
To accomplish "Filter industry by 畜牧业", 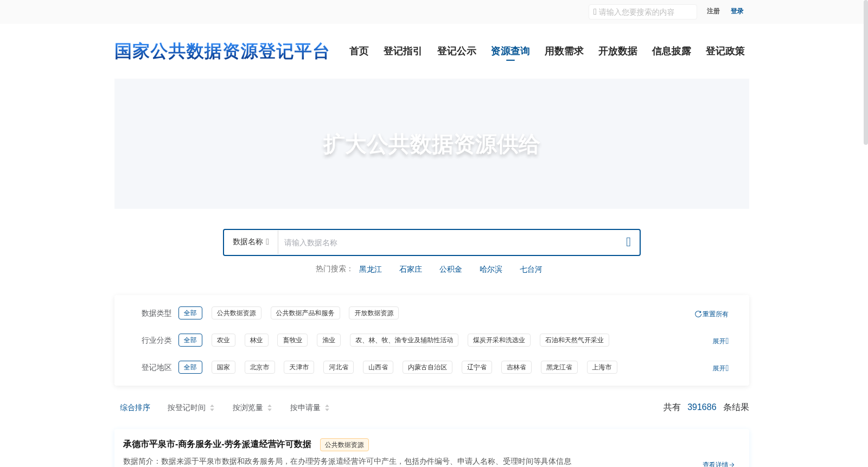I will tap(292, 340).
